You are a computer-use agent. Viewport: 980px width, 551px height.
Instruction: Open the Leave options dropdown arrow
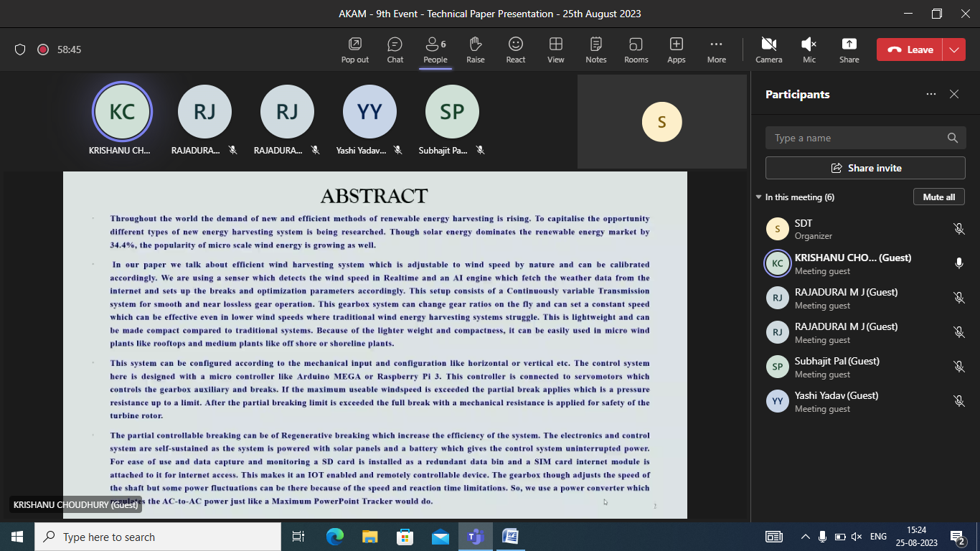(953, 50)
